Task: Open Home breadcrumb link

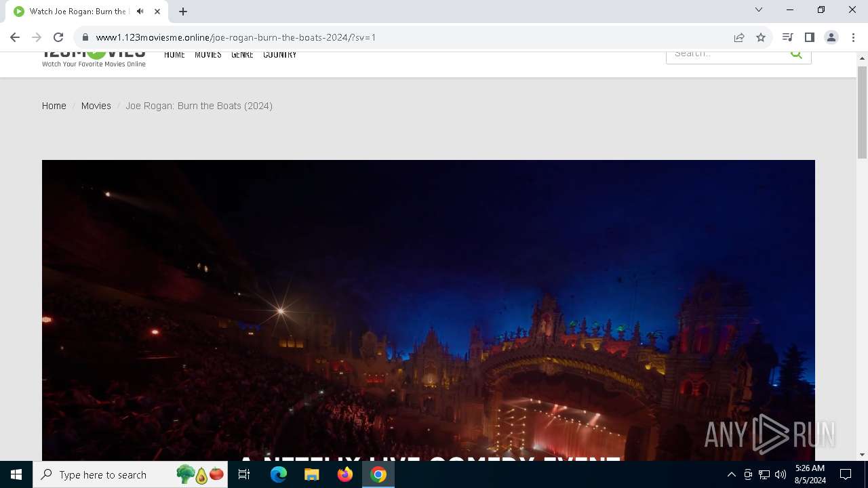Action: pos(54,106)
